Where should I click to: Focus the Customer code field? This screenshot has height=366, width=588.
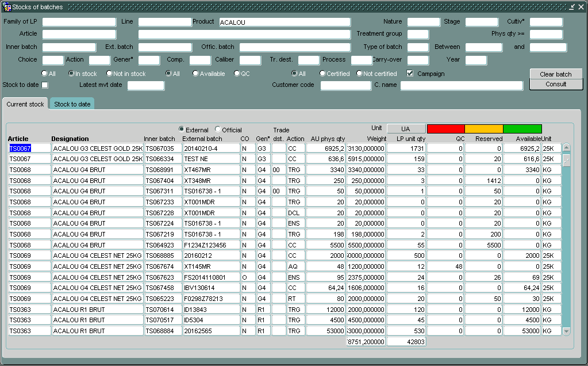[346, 86]
